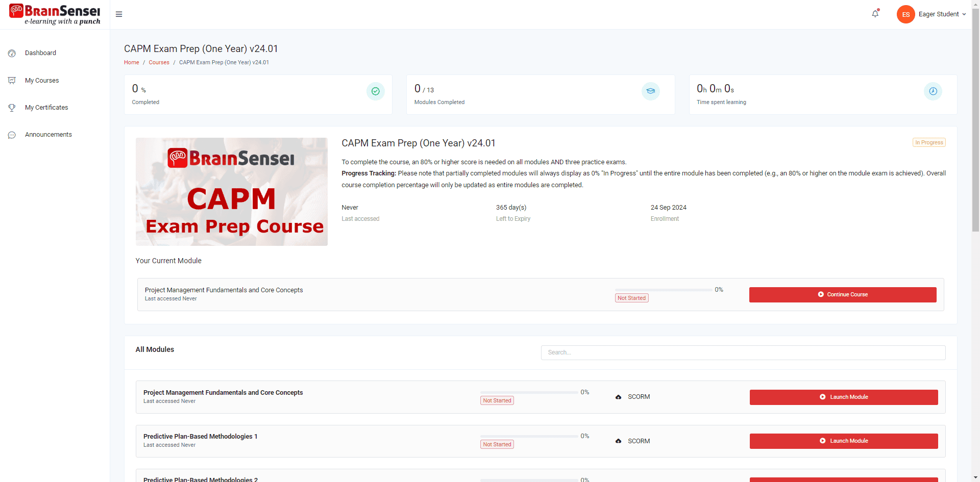The height and width of the screenshot is (482, 980).
Task: Open My Courses in the sidebar
Action: [42, 81]
